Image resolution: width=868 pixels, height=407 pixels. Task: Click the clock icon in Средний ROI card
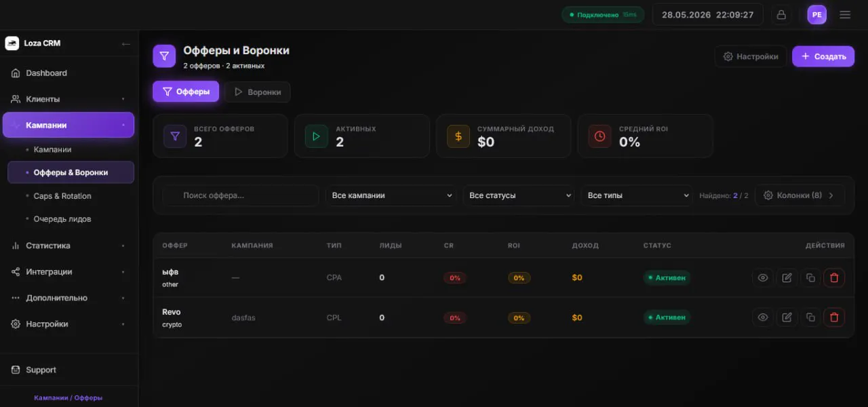(x=600, y=136)
